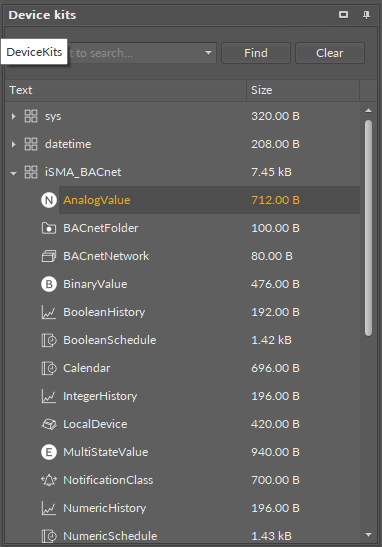Click the search input field
This screenshot has width=382, height=547.
pos(136,53)
